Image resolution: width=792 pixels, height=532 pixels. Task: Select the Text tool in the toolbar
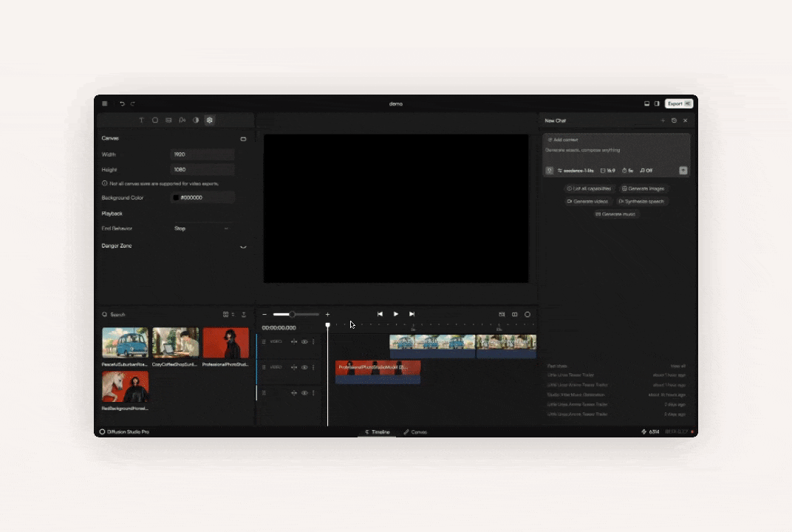tap(142, 120)
